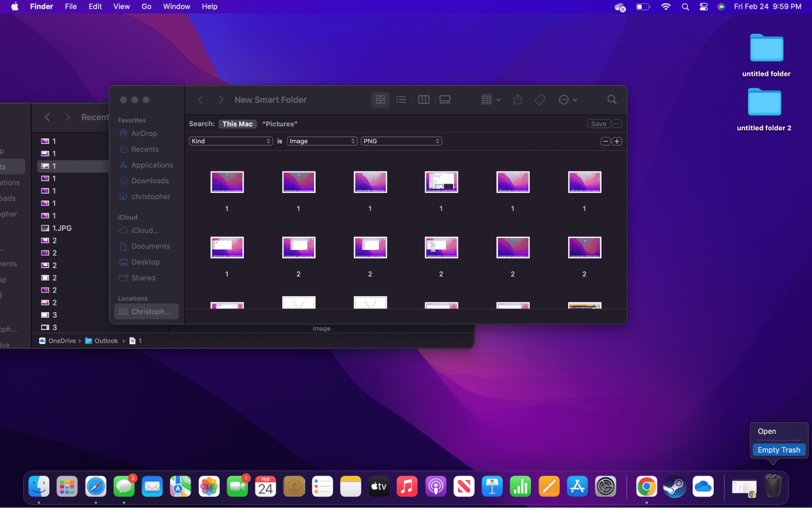Open Google Chrome from the Dock
The image size is (812, 508).
[646, 486]
